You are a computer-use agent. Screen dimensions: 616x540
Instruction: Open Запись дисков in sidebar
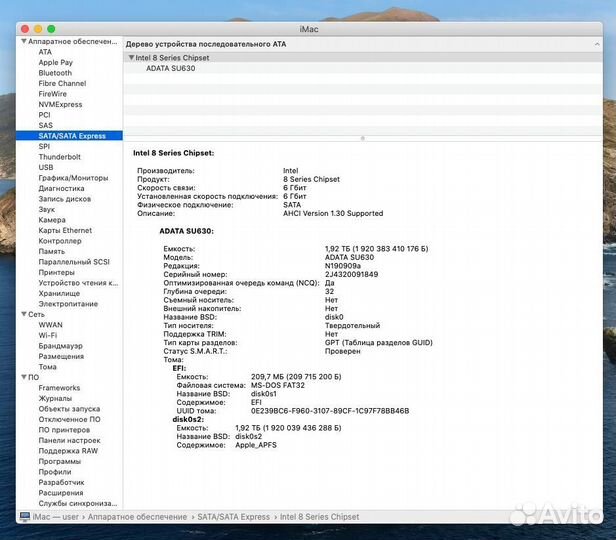point(64,199)
